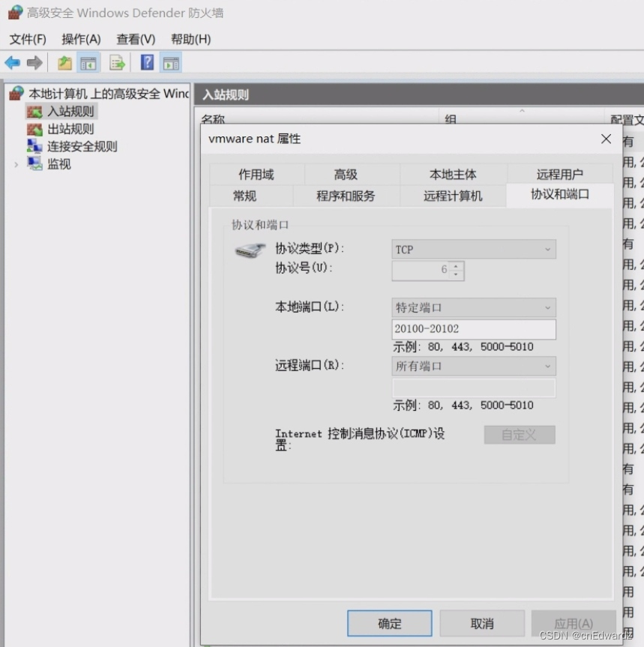Switch to the 常规 tab

point(244,196)
